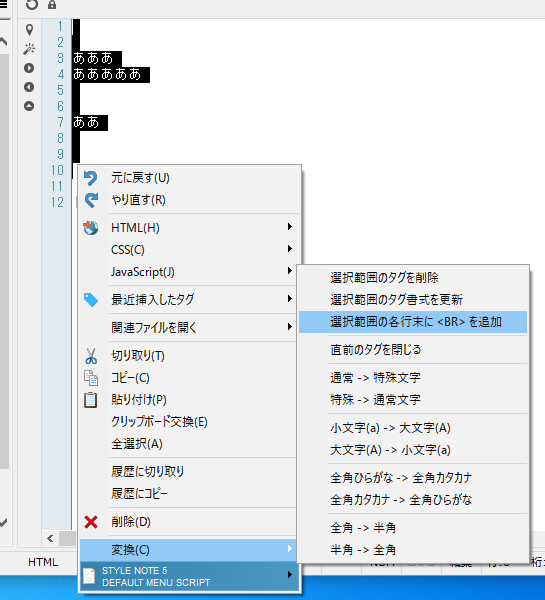Choose 全選択(A) menu entry
Viewport: 545px width, 600px height.
[190, 444]
